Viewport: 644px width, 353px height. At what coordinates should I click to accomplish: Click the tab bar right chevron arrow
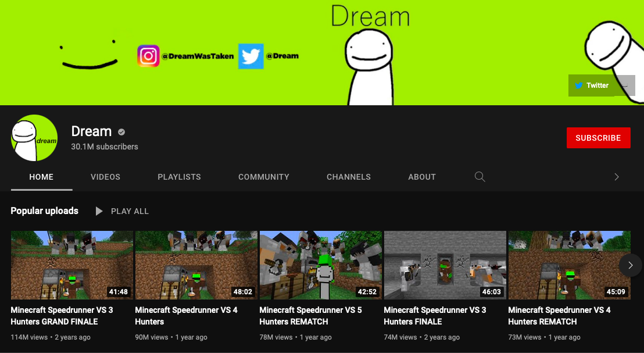pos(617,177)
